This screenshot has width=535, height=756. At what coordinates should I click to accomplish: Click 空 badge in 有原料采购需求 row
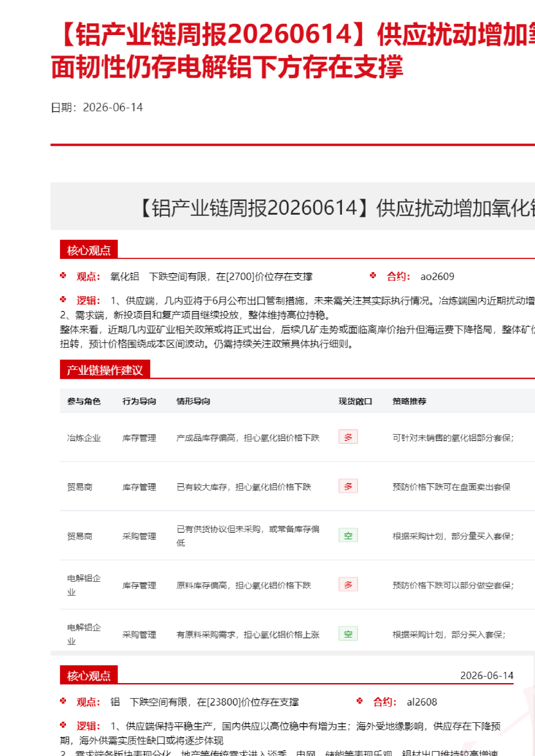(x=348, y=634)
